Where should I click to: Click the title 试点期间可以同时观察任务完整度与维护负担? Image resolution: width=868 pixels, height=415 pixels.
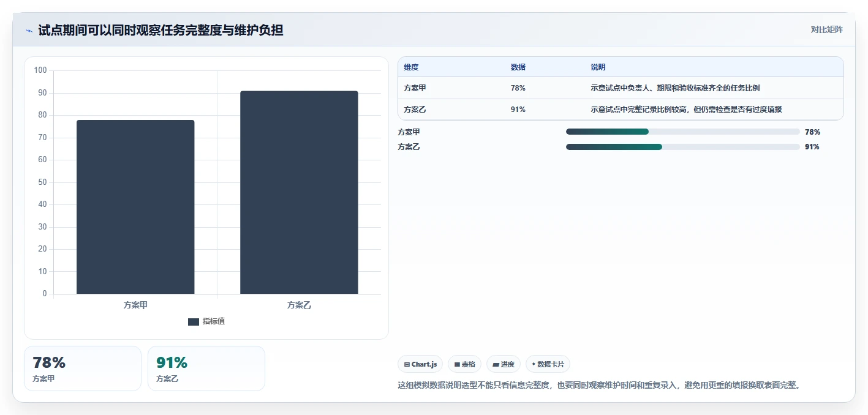(x=160, y=30)
